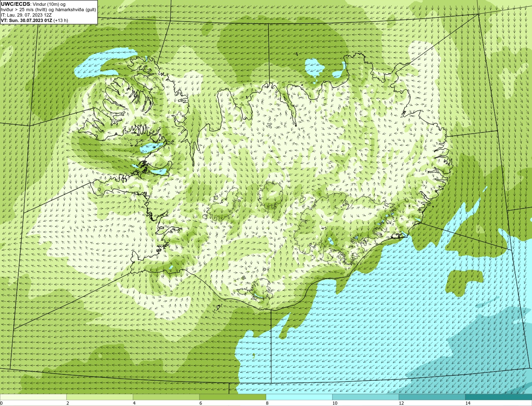Click the line "hviður > 25 m/s (hvítt) og hámarkshviða (gult)"
The height and width of the screenshot is (406, 532).
pos(49,10)
